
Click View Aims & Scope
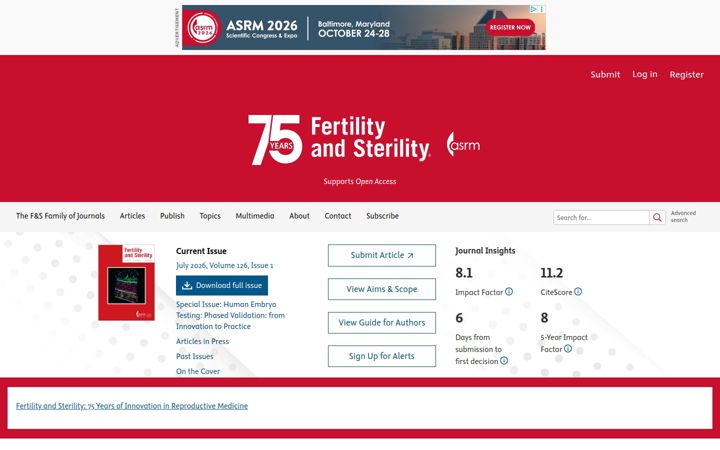coord(382,289)
